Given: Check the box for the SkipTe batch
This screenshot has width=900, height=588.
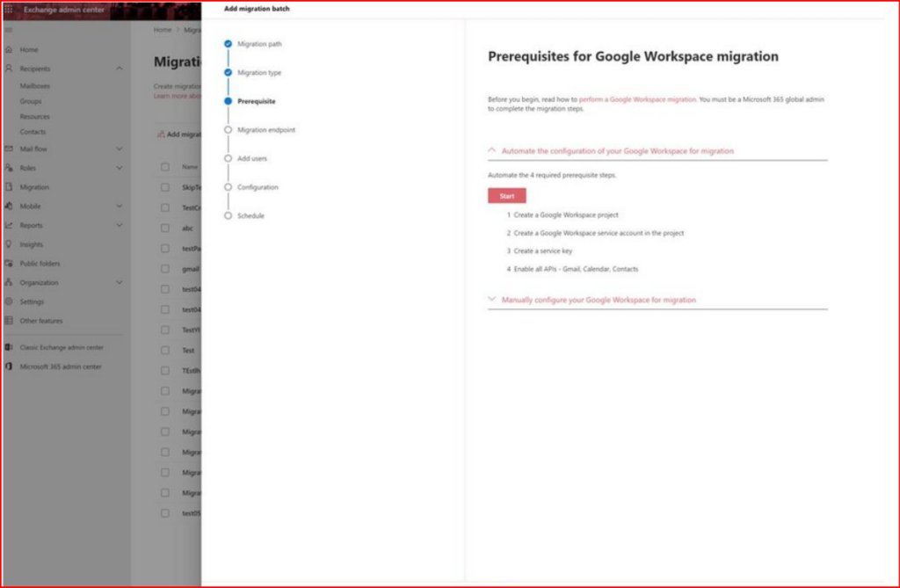Looking at the screenshot, I should point(164,187).
